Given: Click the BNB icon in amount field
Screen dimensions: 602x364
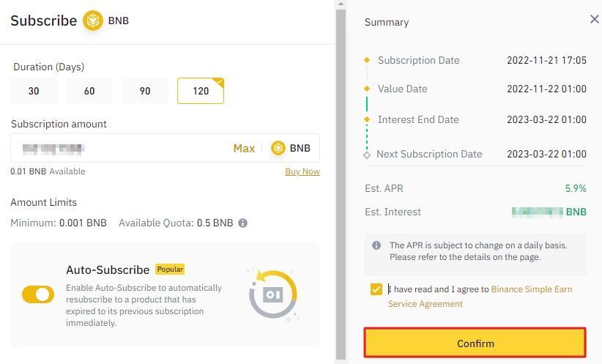Looking at the screenshot, I should pos(278,148).
